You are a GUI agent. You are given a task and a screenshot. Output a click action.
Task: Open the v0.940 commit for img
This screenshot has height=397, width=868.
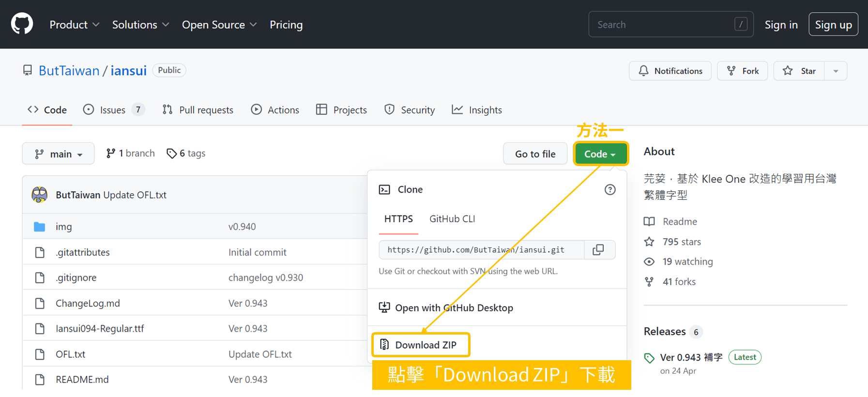click(242, 227)
